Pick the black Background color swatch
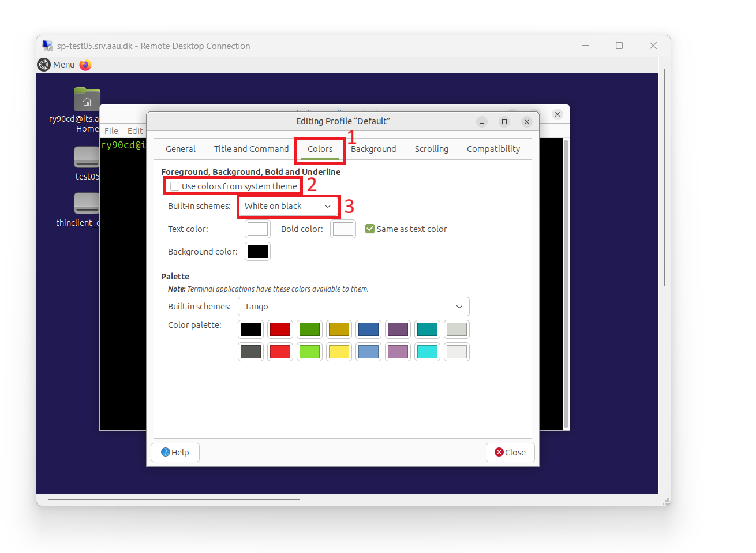This screenshot has width=756, height=553. click(257, 251)
